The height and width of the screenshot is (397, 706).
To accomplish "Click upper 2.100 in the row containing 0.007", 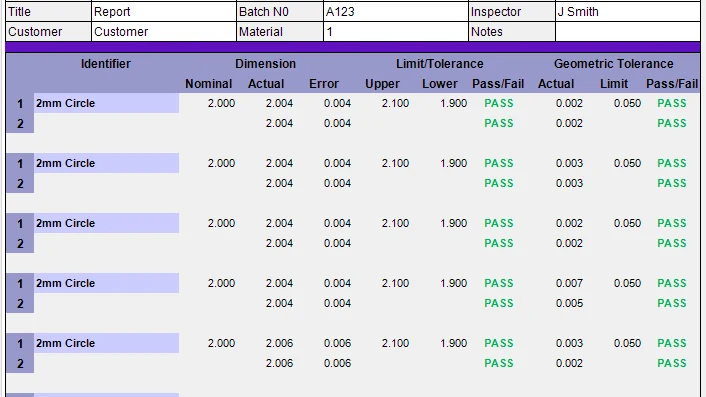I will (395, 283).
